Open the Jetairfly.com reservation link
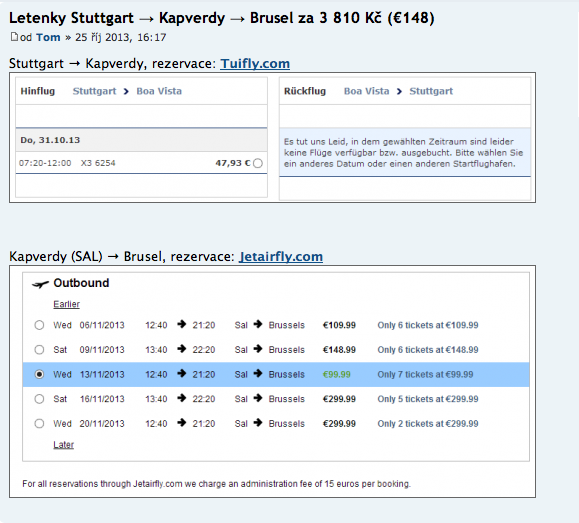The height and width of the screenshot is (523, 579). point(281,256)
